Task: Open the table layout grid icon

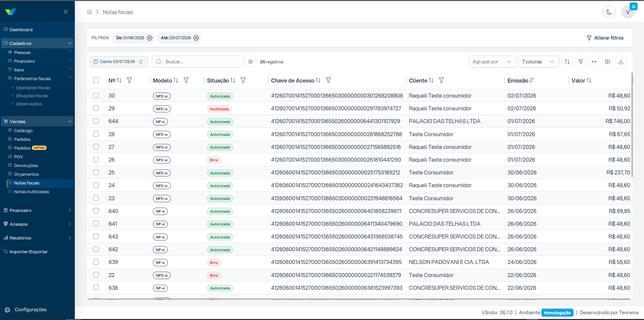Action: pyautogui.click(x=607, y=62)
